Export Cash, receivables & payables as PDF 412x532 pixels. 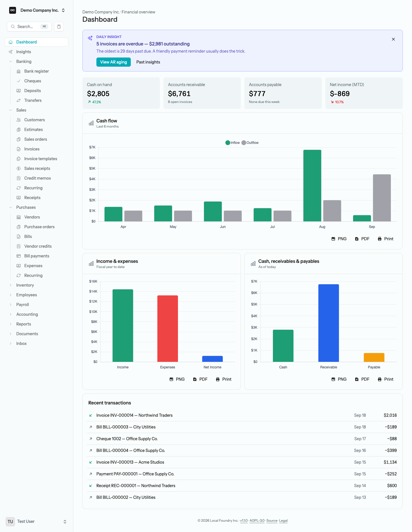coord(362,379)
